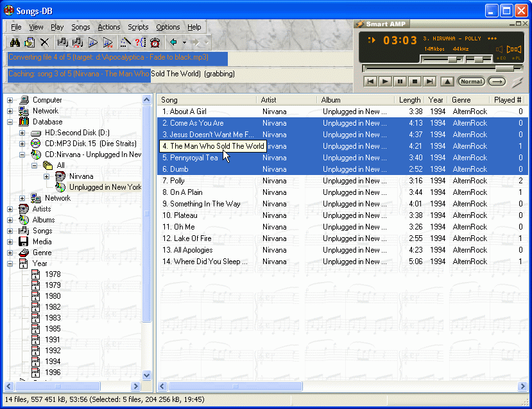Click the Smart AMP balance slider
Screen dimensions: 532x409
click(x=479, y=60)
